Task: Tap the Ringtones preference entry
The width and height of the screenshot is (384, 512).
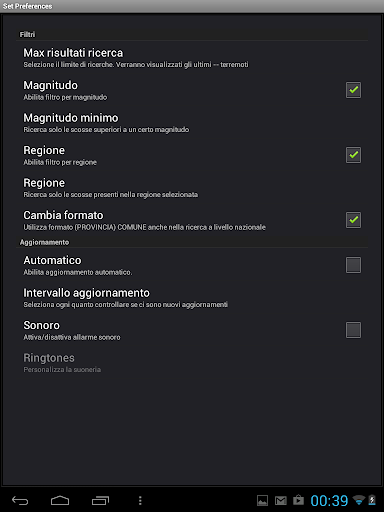Action: pyautogui.click(x=192, y=363)
